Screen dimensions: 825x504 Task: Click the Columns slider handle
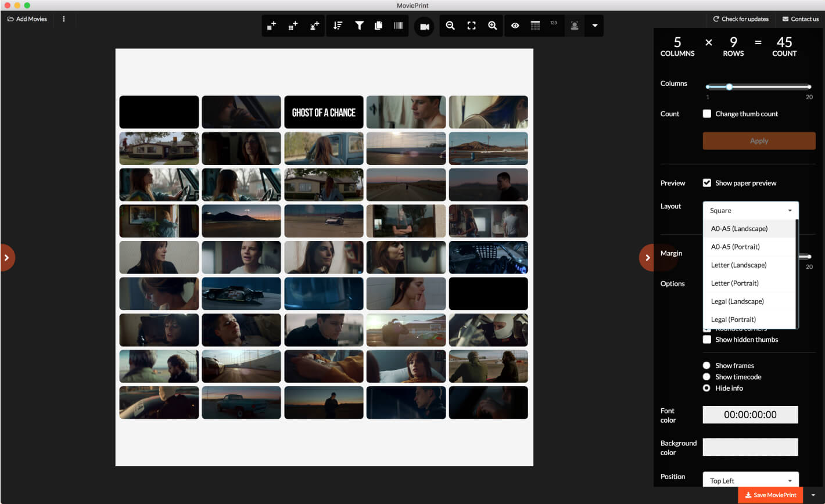(729, 87)
